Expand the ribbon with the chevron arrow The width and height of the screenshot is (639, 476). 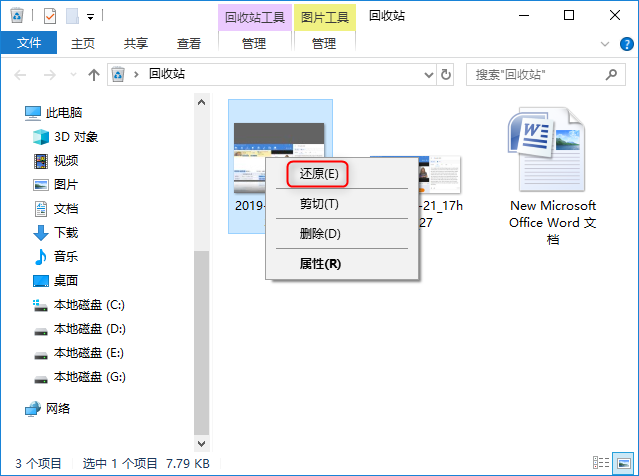coord(604,44)
